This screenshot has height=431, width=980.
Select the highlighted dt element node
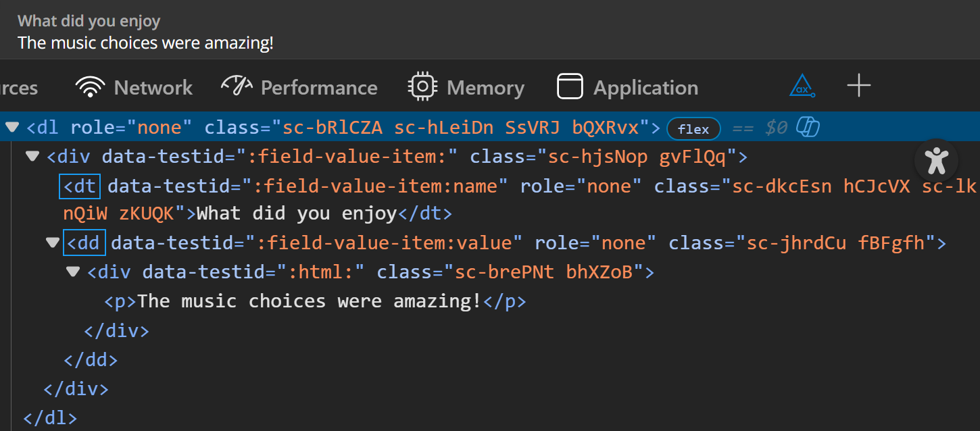pyautogui.click(x=80, y=186)
